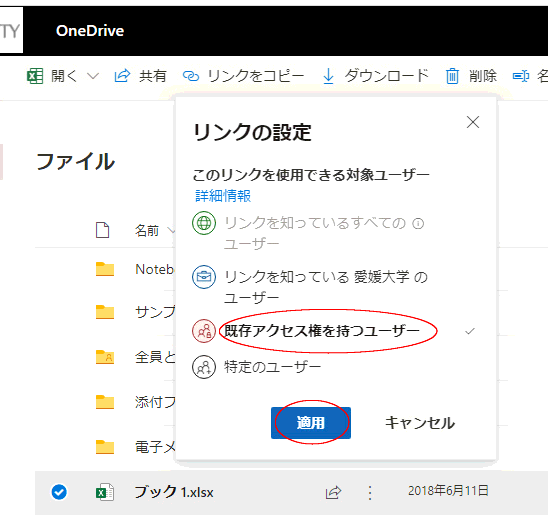Image resolution: width=548 pixels, height=532 pixels.
Task: Open the 詳細情報 link
Action: pos(223,196)
